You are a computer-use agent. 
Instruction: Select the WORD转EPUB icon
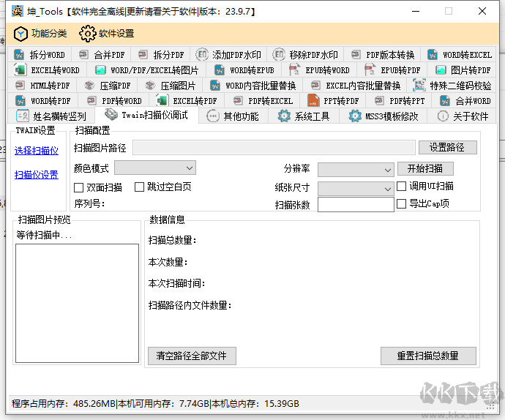pyautogui.click(x=220, y=70)
